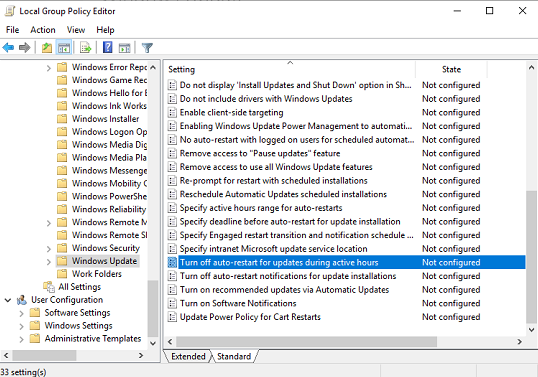538x377 pixels.
Task: Click policy icon beside Remove access to Pause updates
Action: [x=172, y=153]
